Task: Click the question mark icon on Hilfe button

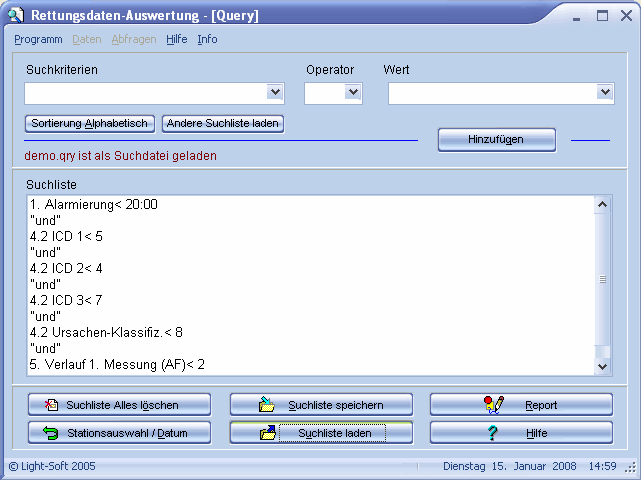Action: 493,433
